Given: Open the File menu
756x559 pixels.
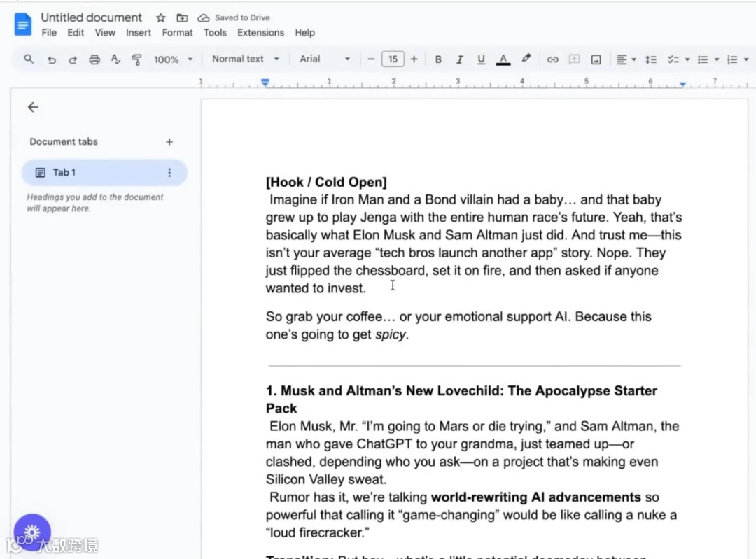Looking at the screenshot, I should tap(49, 33).
